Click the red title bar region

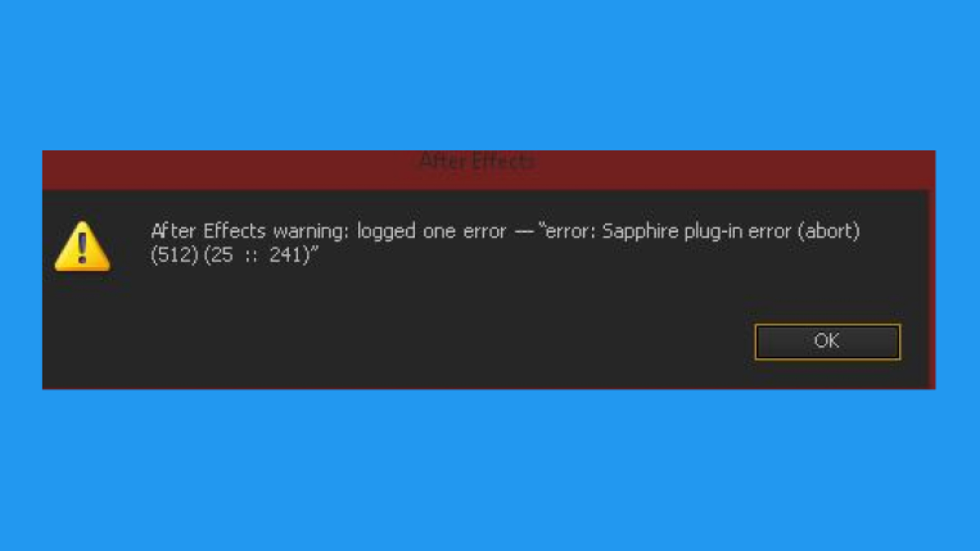[x=490, y=168]
